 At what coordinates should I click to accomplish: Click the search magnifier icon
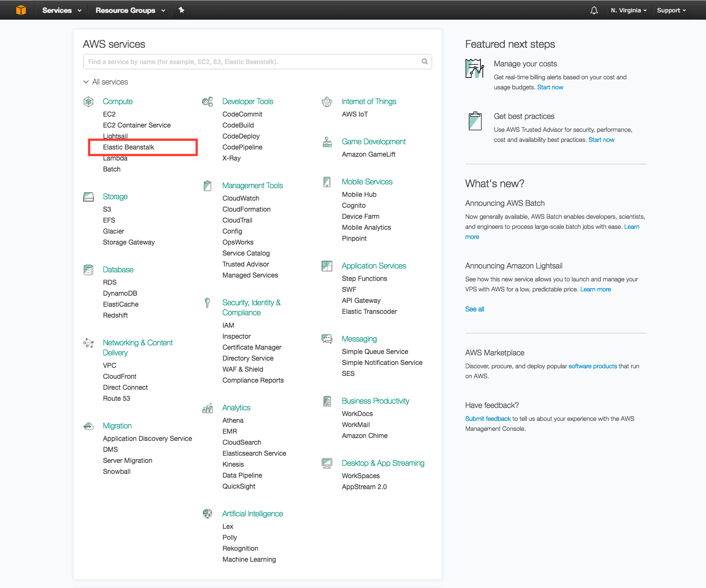point(424,61)
